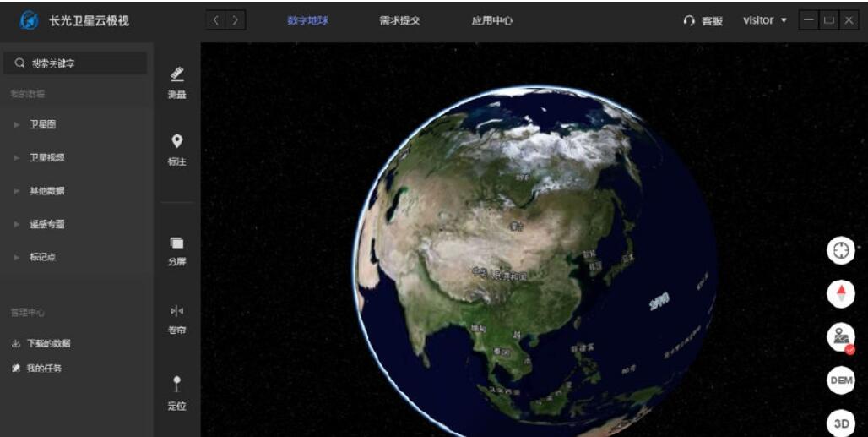Expand the 遥感专题 section

click(x=46, y=224)
